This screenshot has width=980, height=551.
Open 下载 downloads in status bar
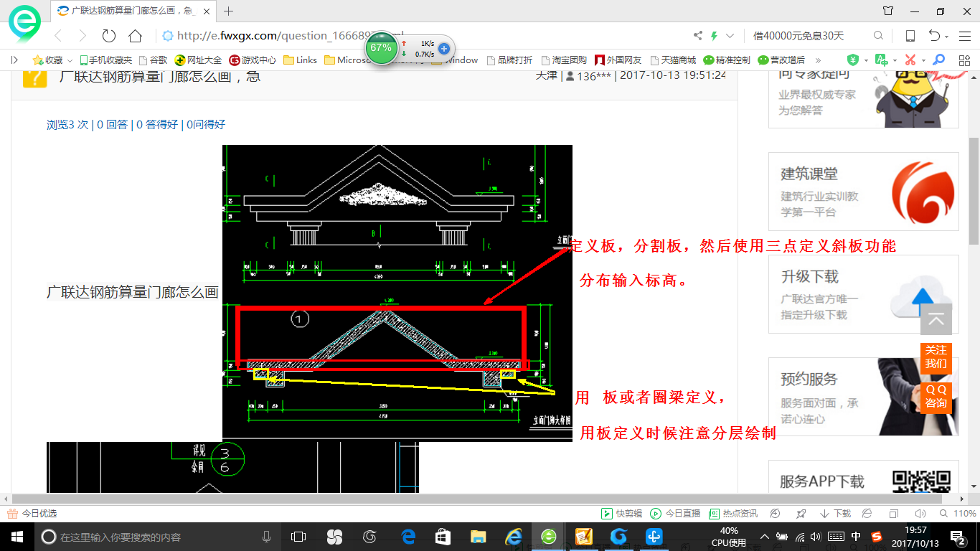pos(836,514)
